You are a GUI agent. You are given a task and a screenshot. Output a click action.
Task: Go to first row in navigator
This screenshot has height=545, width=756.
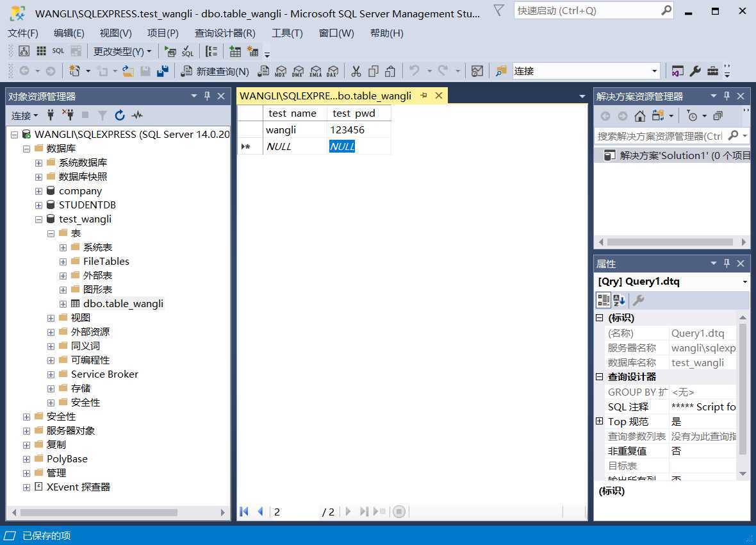(244, 511)
